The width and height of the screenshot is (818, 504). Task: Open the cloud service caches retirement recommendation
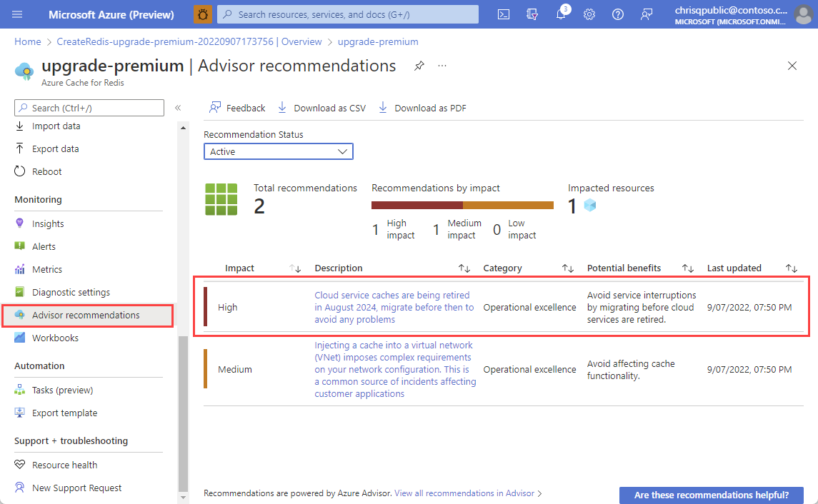pos(394,308)
